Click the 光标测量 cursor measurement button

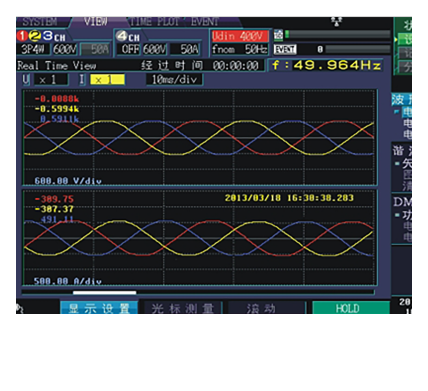pos(182,308)
